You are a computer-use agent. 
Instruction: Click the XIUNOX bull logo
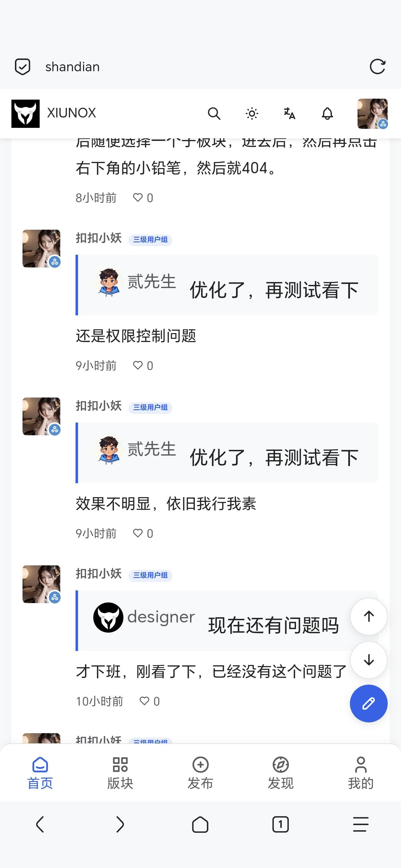[26, 114]
